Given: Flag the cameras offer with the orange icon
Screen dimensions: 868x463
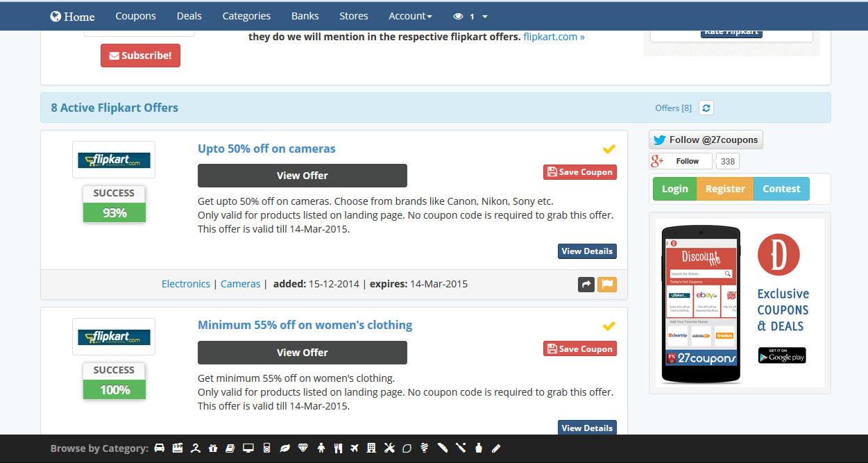Looking at the screenshot, I should click(607, 284).
